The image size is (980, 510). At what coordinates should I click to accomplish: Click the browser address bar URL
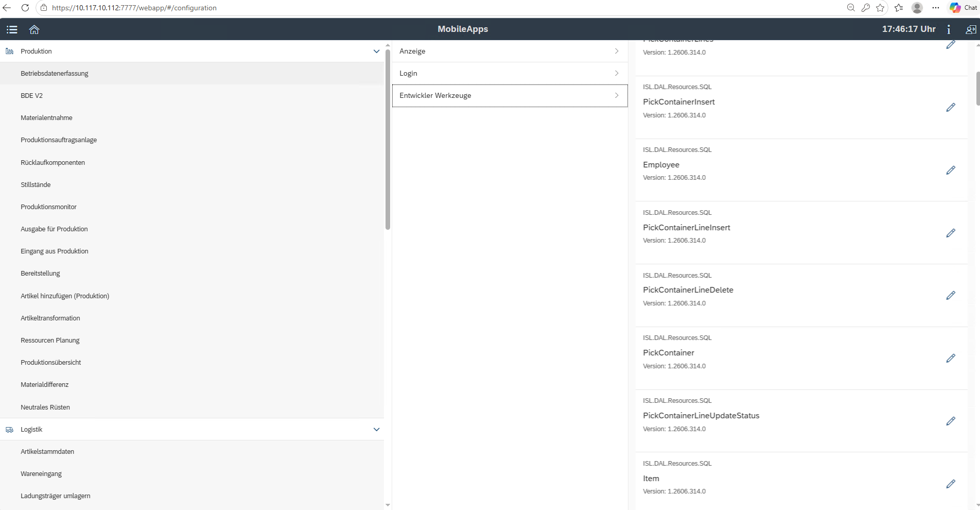[x=134, y=8]
